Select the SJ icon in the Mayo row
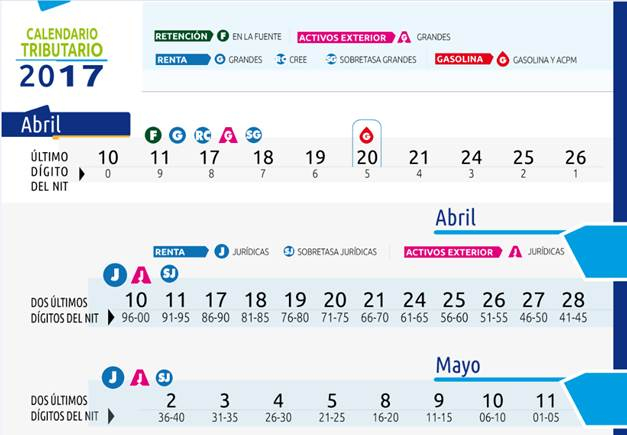The width and height of the screenshot is (627, 435). pos(164,377)
